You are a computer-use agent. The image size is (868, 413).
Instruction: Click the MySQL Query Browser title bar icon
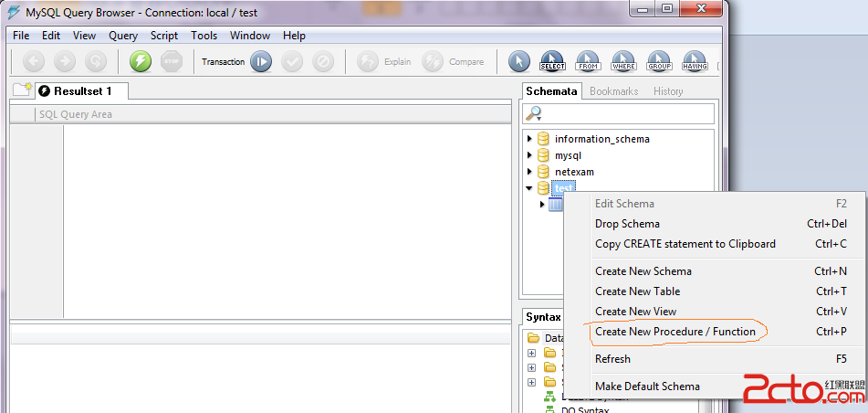click(14, 12)
